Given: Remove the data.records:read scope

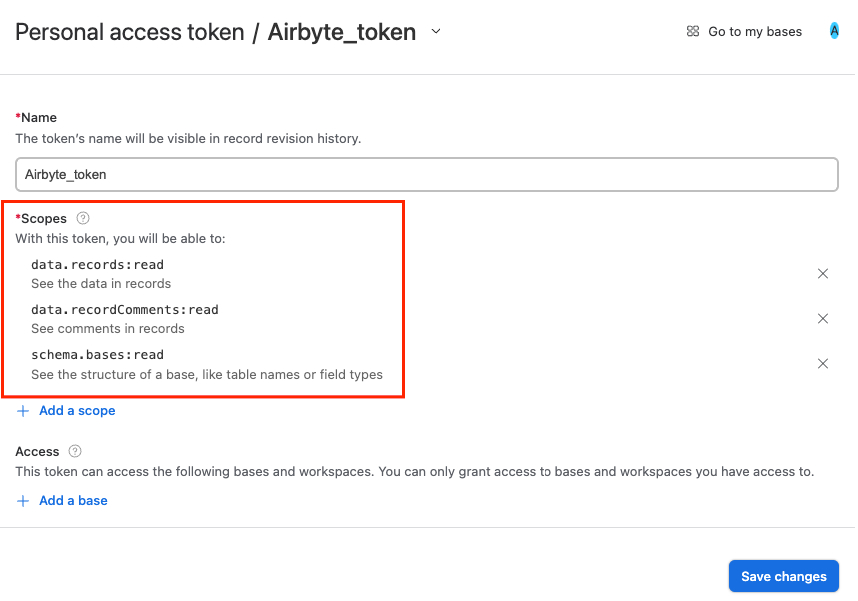Looking at the screenshot, I should click(823, 274).
